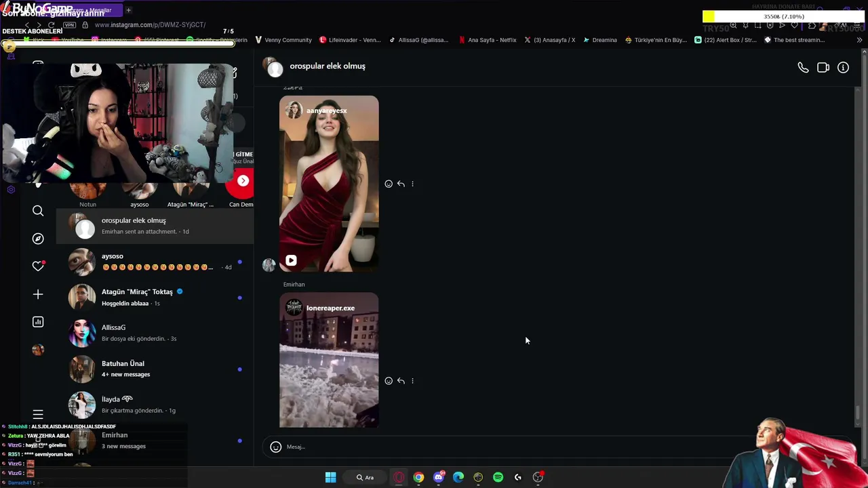Open Emirhan conversation with 3 new messages
The height and width of the screenshot is (488, 868).
(155, 441)
